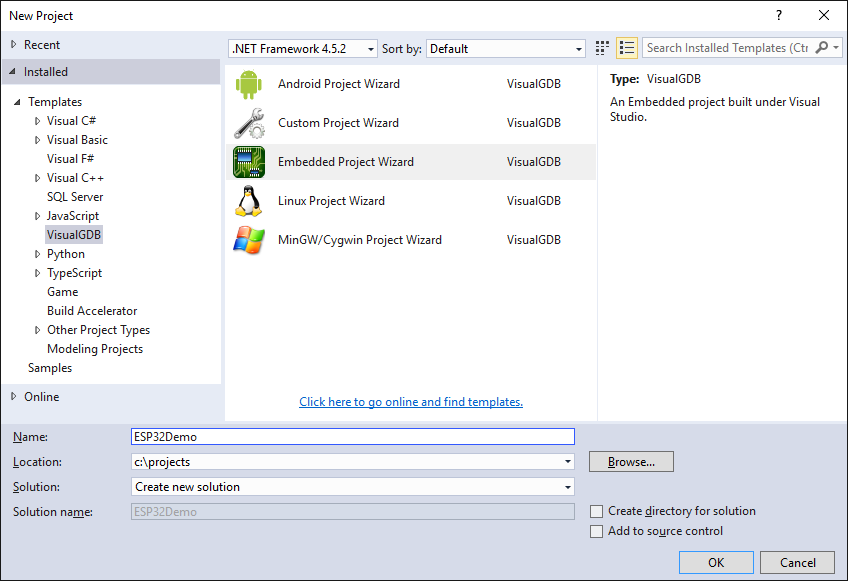Expand the Recent section
Viewport: 848px width, 581px height.
14,44
